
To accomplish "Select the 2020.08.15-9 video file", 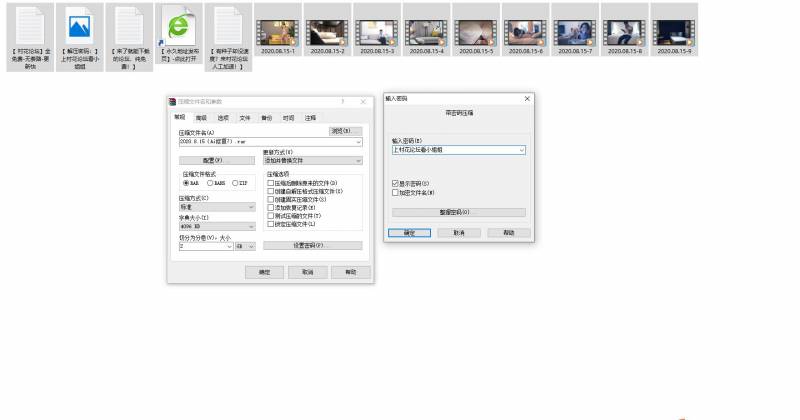I will (672, 25).
